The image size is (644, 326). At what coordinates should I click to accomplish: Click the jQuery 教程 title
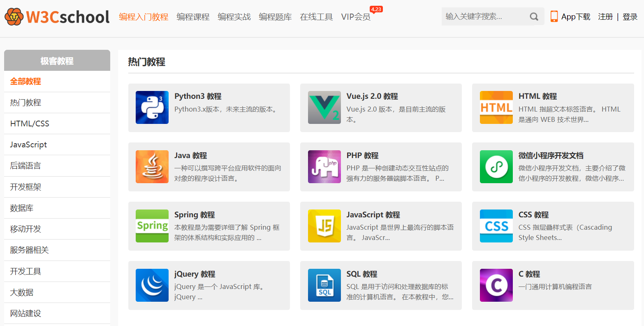195,274
